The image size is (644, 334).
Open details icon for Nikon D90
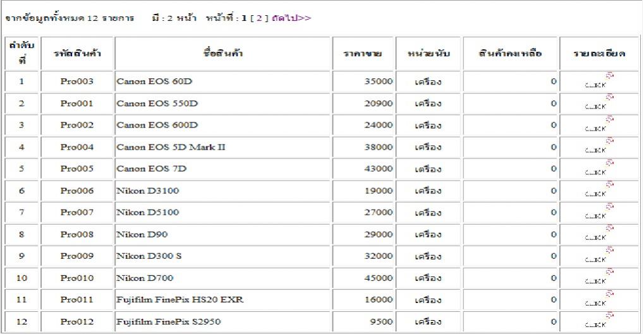click(x=599, y=234)
